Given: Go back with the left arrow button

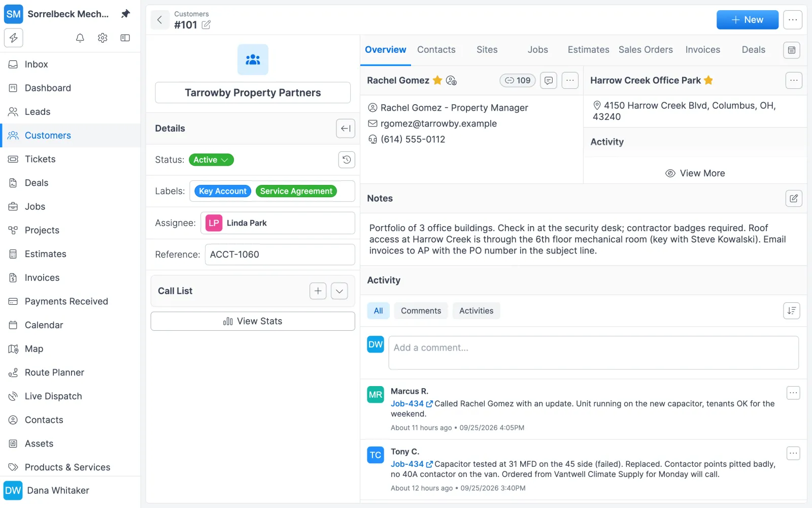Looking at the screenshot, I should coord(160,20).
